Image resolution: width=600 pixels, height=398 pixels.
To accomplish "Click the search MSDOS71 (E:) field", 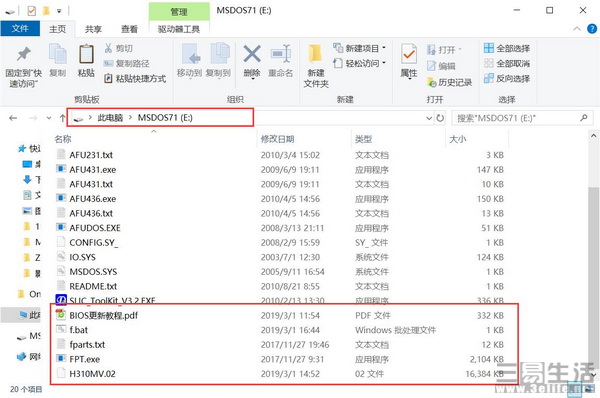I will pyautogui.click(x=522, y=118).
